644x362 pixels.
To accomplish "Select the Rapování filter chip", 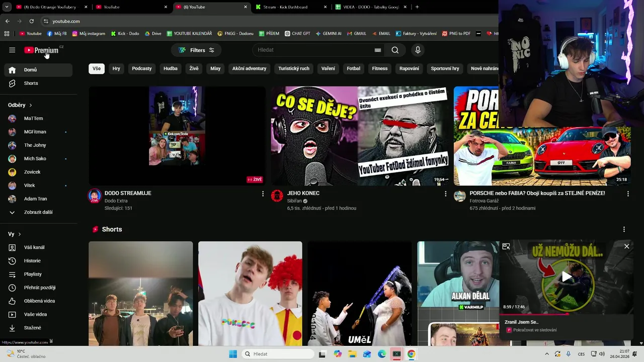I will [409, 68].
